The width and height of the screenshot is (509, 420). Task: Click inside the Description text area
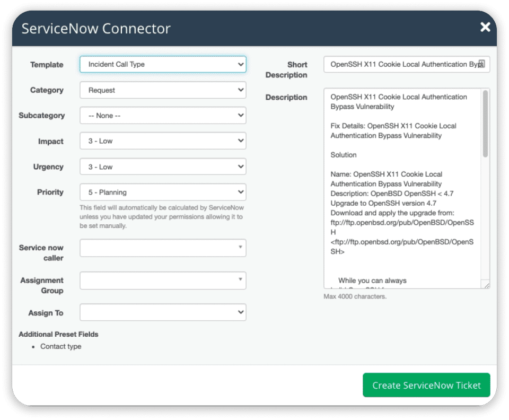tap(402, 212)
